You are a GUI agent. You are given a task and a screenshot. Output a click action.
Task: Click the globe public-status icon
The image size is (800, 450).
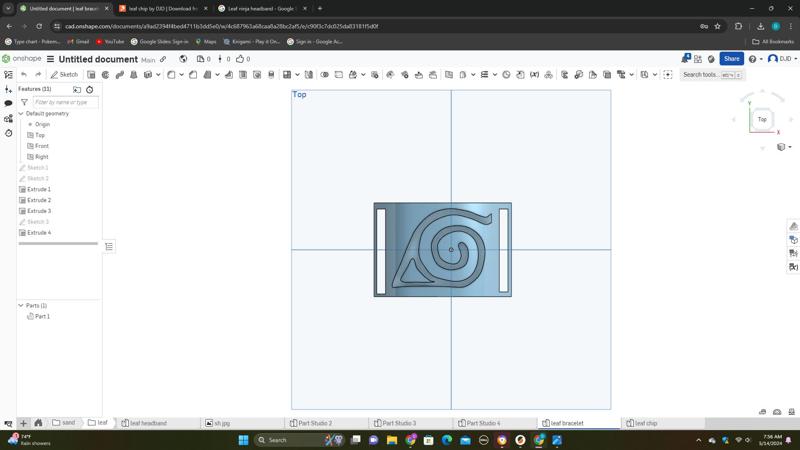(183, 59)
